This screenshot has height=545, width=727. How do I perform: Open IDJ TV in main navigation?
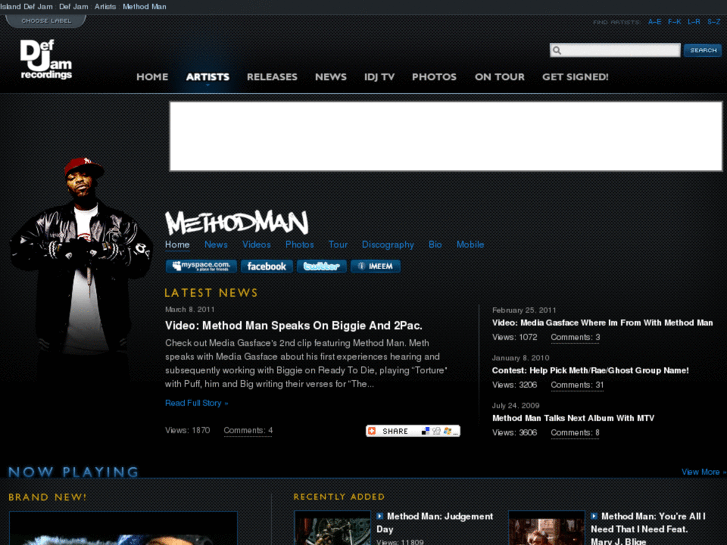click(379, 77)
